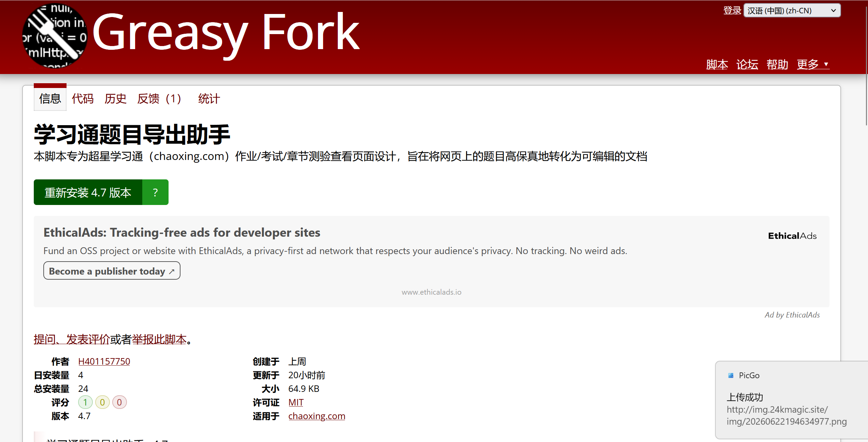Click the 上周 created date value
Viewport: 868px width, 442px height.
(297, 361)
